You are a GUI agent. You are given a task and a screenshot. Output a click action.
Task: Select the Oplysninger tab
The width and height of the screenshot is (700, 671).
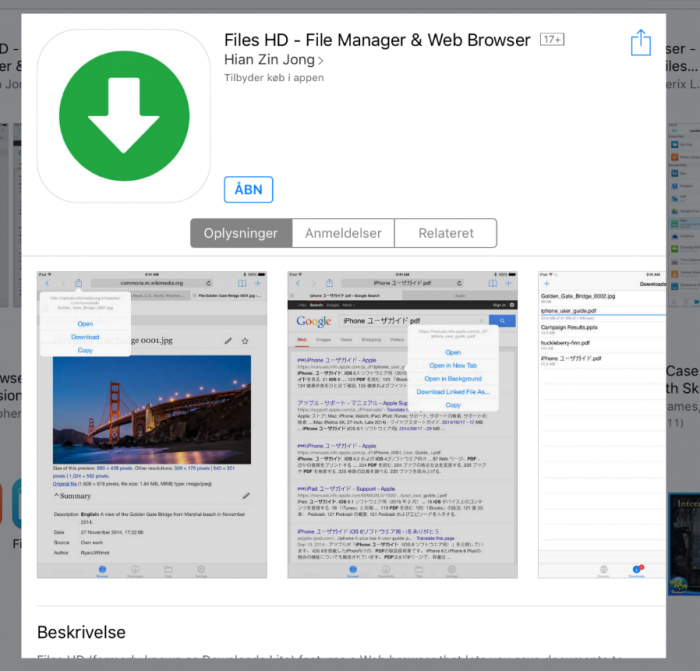pyautogui.click(x=241, y=233)
